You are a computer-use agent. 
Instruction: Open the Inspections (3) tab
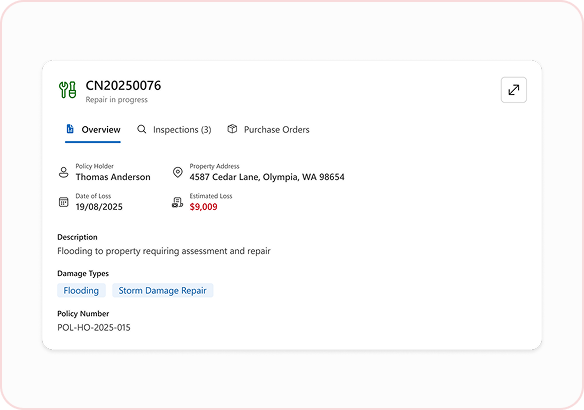pos(174,130)
